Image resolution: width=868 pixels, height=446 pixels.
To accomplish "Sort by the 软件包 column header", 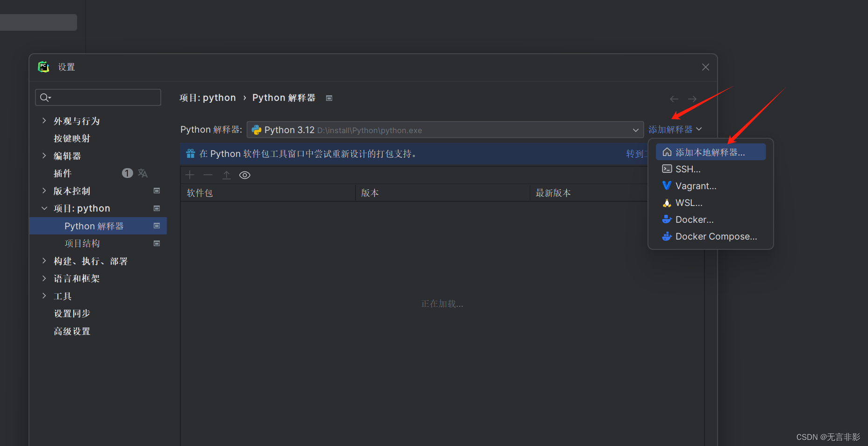I will [x=268, y=193].
